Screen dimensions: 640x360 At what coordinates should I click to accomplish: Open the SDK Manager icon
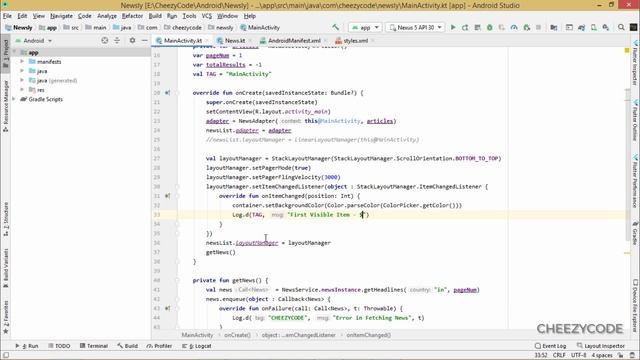coord(606,27)
